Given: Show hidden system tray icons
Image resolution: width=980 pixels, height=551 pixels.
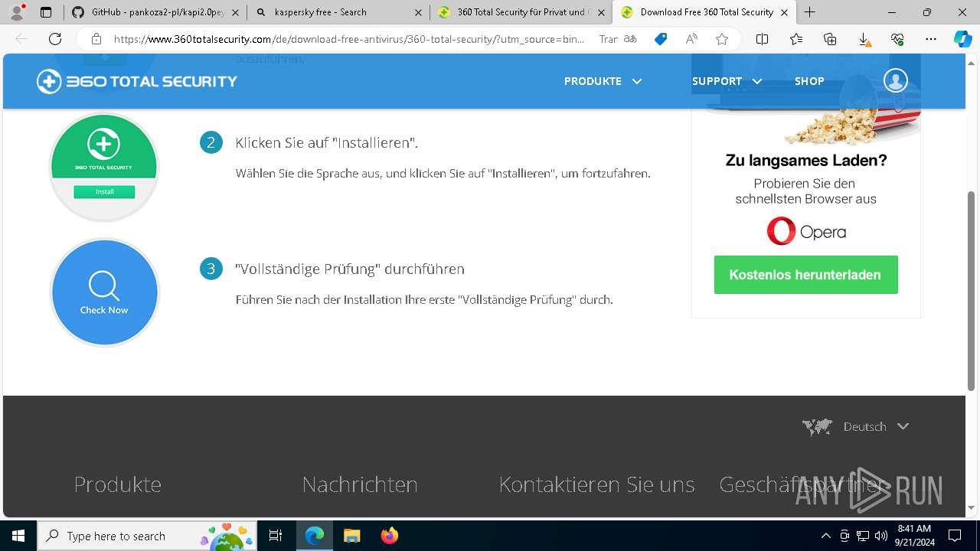Looking at the screenshot, I should 825,536.
